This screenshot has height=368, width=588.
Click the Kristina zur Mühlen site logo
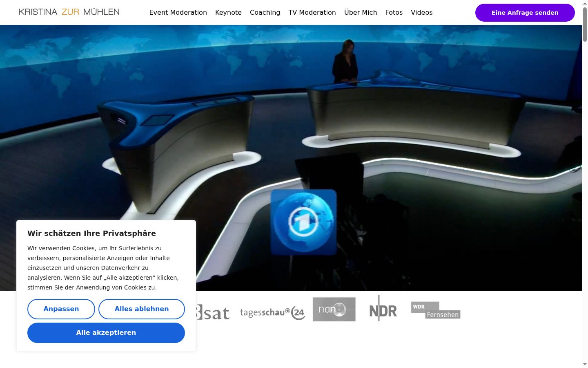69,12
